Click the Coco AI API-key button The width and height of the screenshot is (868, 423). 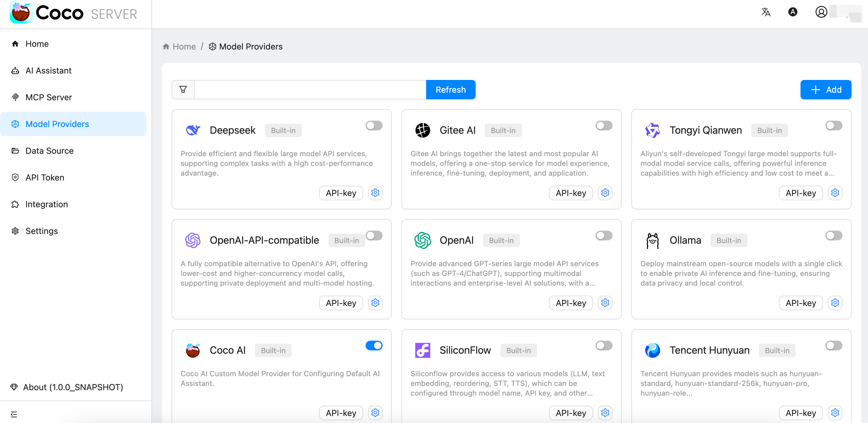tap(341, 413)
